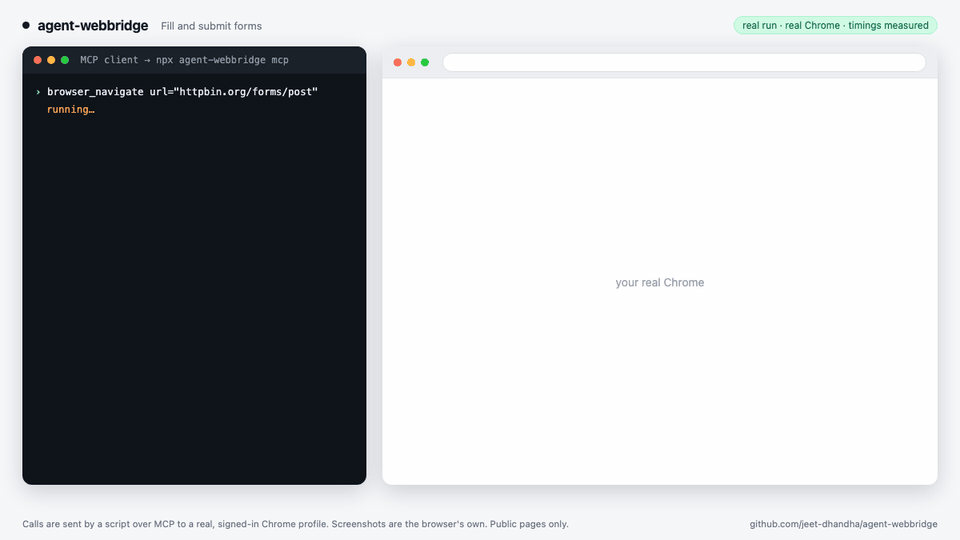Click the agent-webbridge title
The image size is (960, 540).
click(92, 26)
